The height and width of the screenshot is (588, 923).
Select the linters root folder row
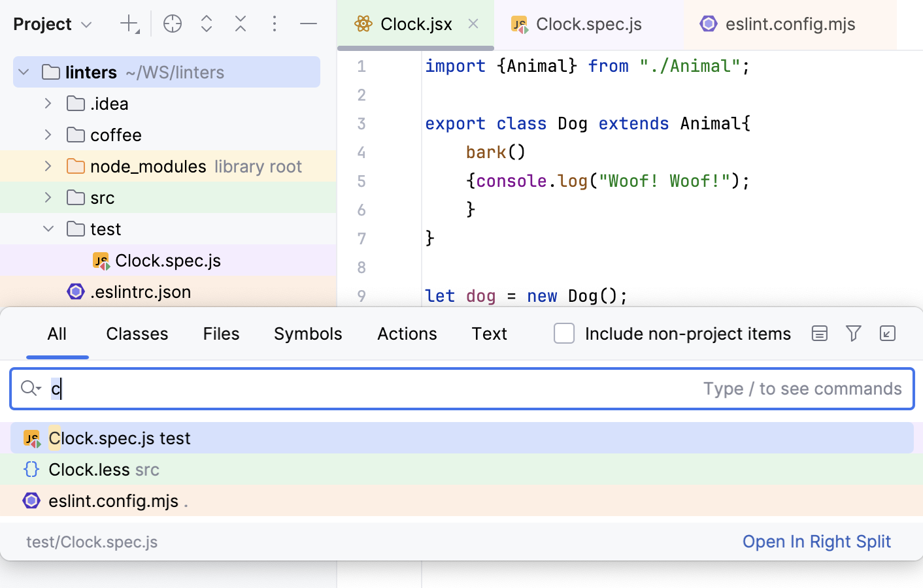coord(167,72)
